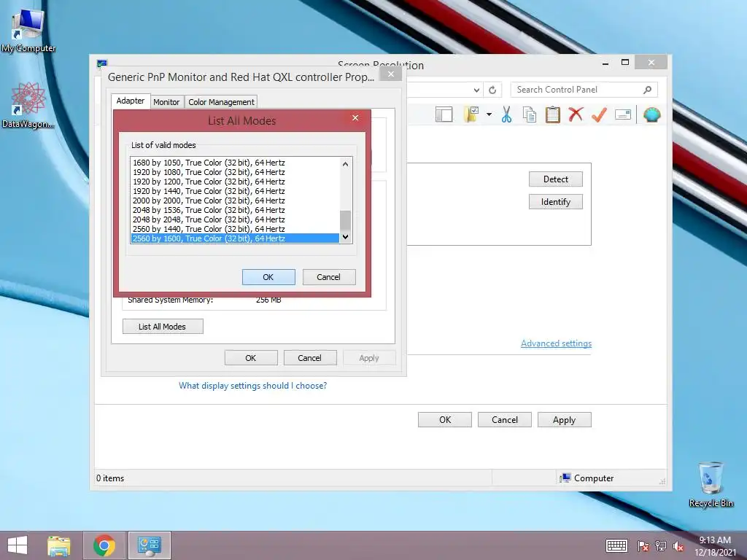Image resolution: width=747 pixels, height=560 pixels.
Task: Click the red X Delete toolbar icon
Action: [x=576, y=114]
